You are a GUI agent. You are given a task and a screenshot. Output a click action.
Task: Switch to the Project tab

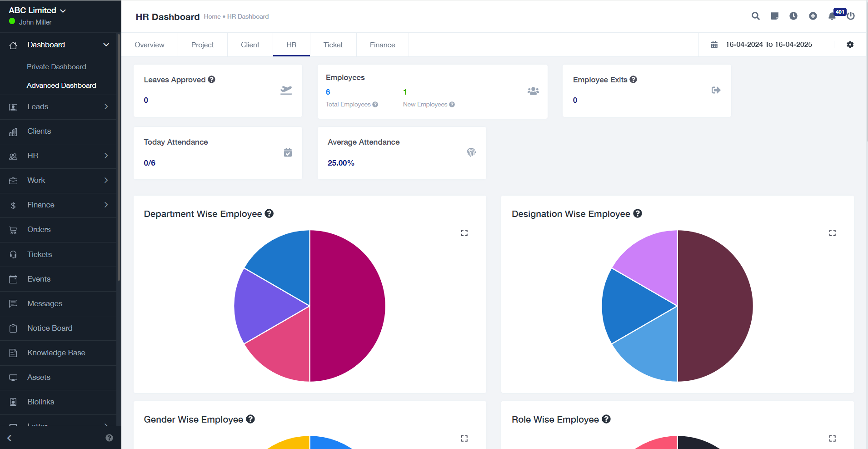202,45
